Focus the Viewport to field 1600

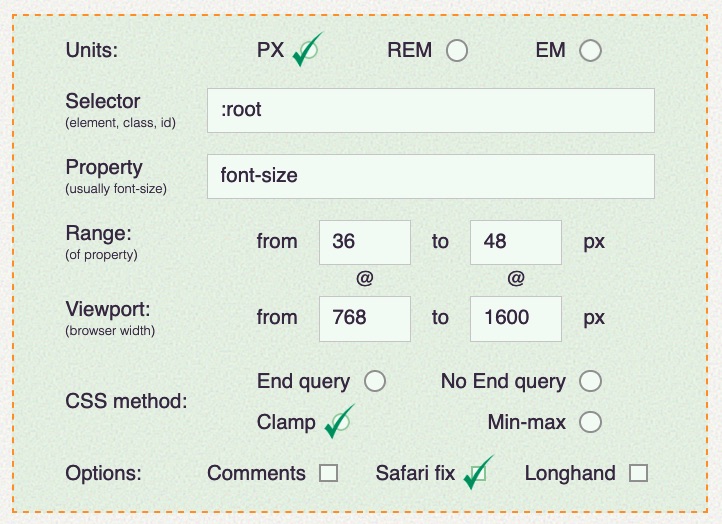click(x=515, y=318)
